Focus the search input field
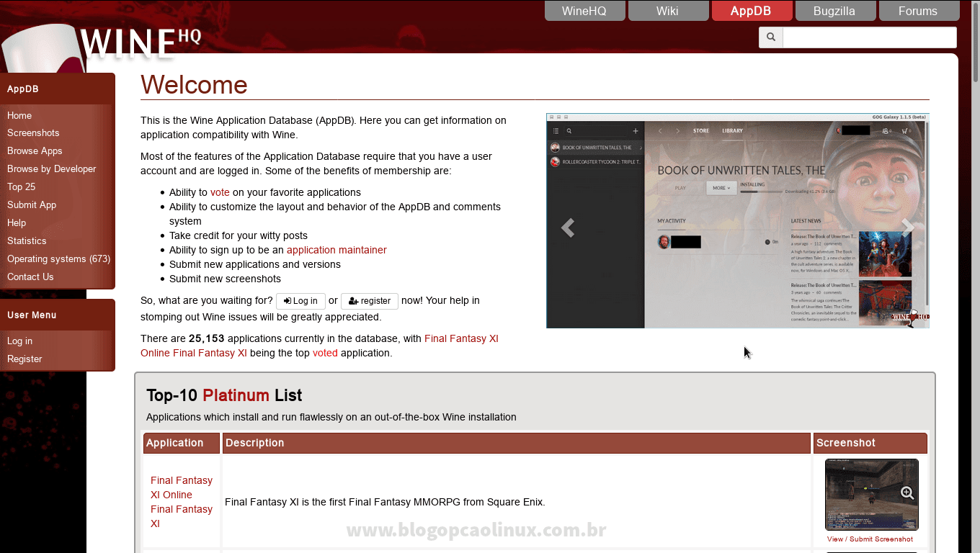The image size is (980, 553). pyautogui.click(x=870, y=37)
